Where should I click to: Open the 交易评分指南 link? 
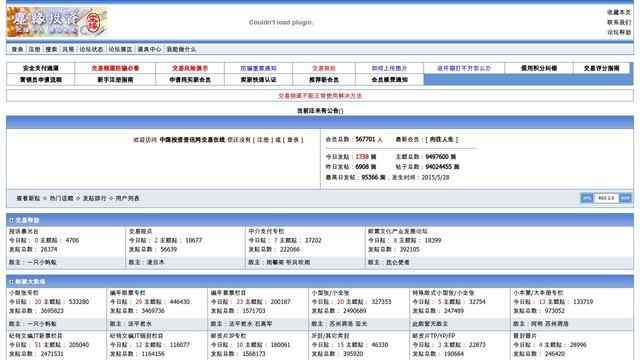click(602, 68)
